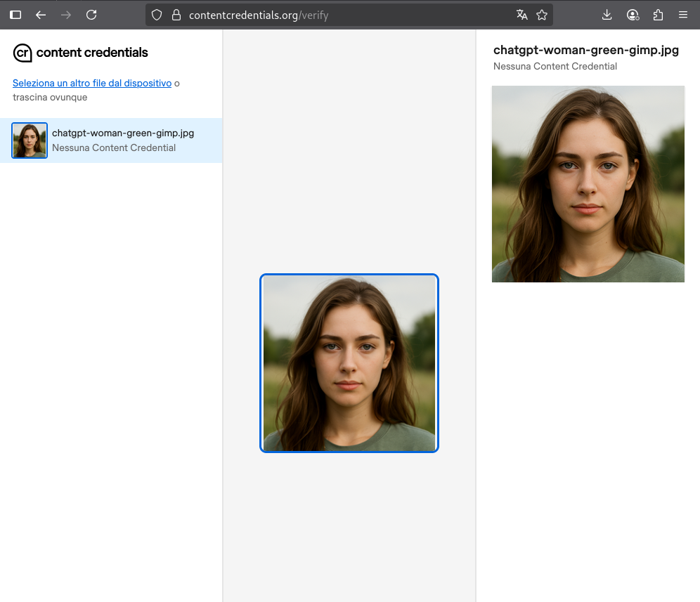Open the Firefox hamburger menu

(x=682, y=15)
